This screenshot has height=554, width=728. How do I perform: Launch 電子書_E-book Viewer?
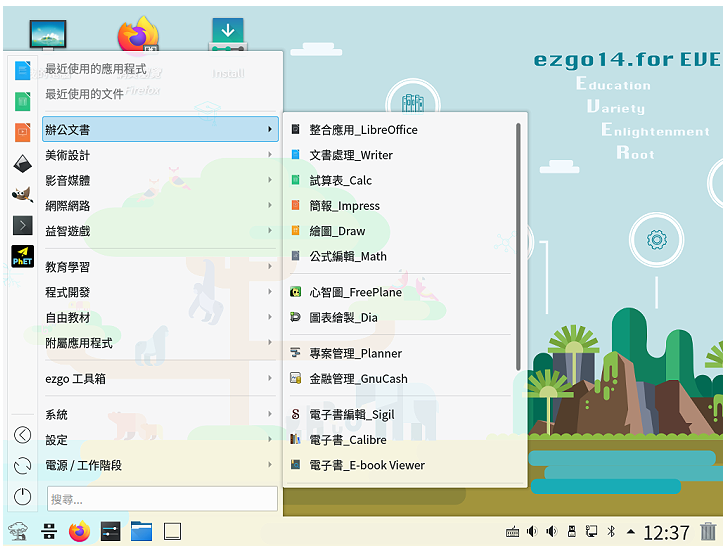click(x=400, y=465)
